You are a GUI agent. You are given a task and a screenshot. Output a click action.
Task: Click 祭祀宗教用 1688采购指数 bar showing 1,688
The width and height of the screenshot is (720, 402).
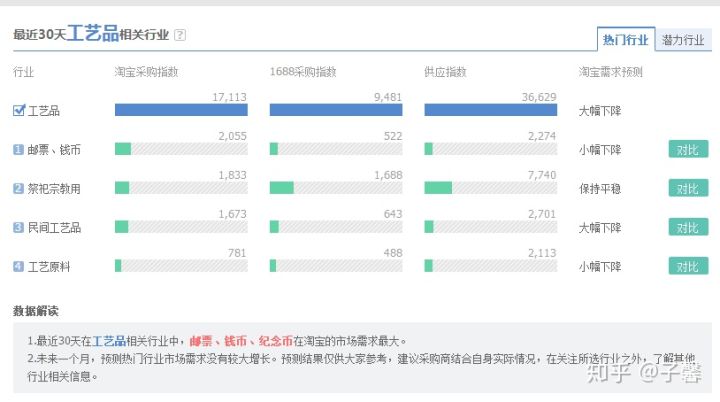coord(336,188)
